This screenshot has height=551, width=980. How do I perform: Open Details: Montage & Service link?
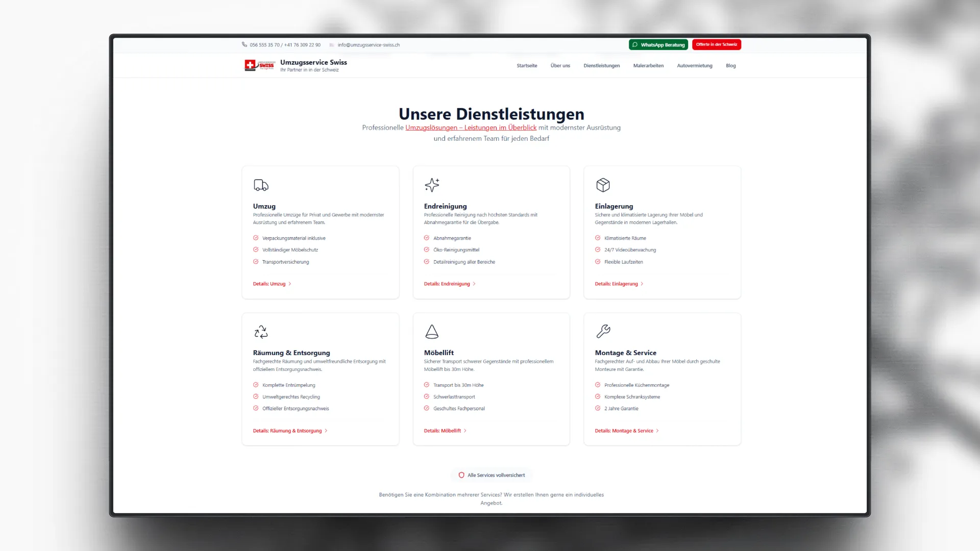(627, 431)
